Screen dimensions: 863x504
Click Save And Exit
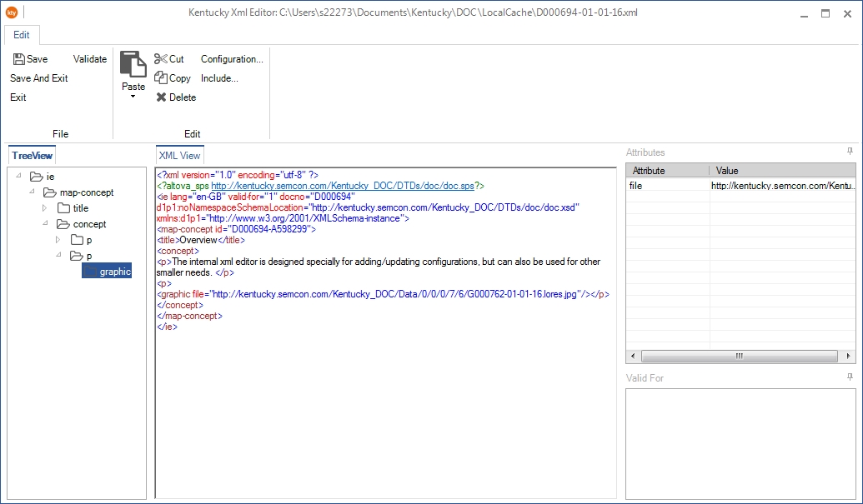pyautogui.click(x=39, y=78)
